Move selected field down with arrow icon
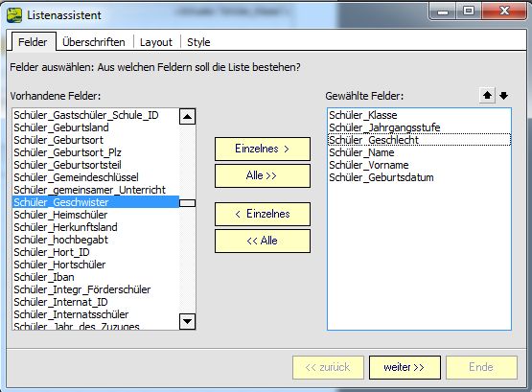Image resolution: width=532 pixels, height=392 pixels. click(504, 96)
